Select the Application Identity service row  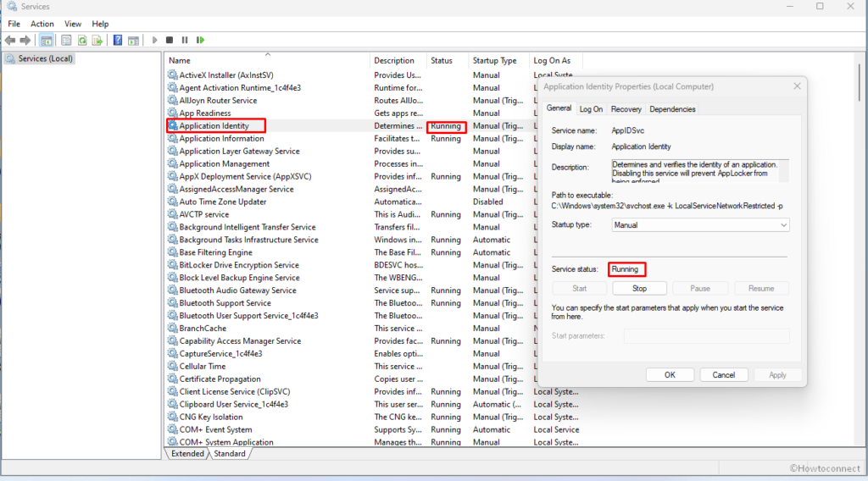350,125
